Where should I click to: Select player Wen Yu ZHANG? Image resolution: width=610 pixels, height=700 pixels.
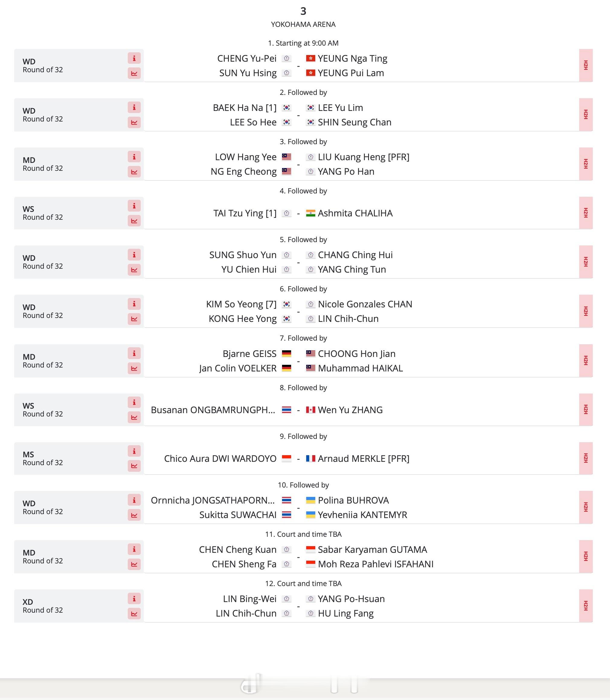pyautogui.click(x=350, y=410)
